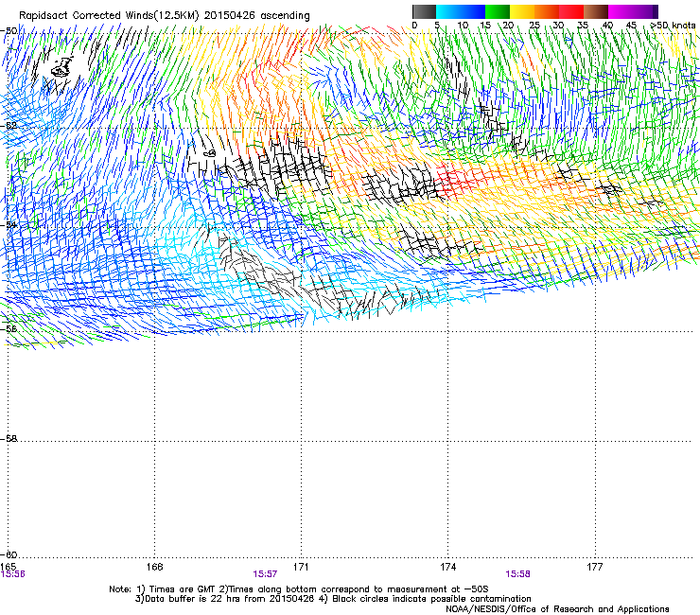Click the '30' label under the color bar
This screenshot has height=615, width=700.
point(558,26)
